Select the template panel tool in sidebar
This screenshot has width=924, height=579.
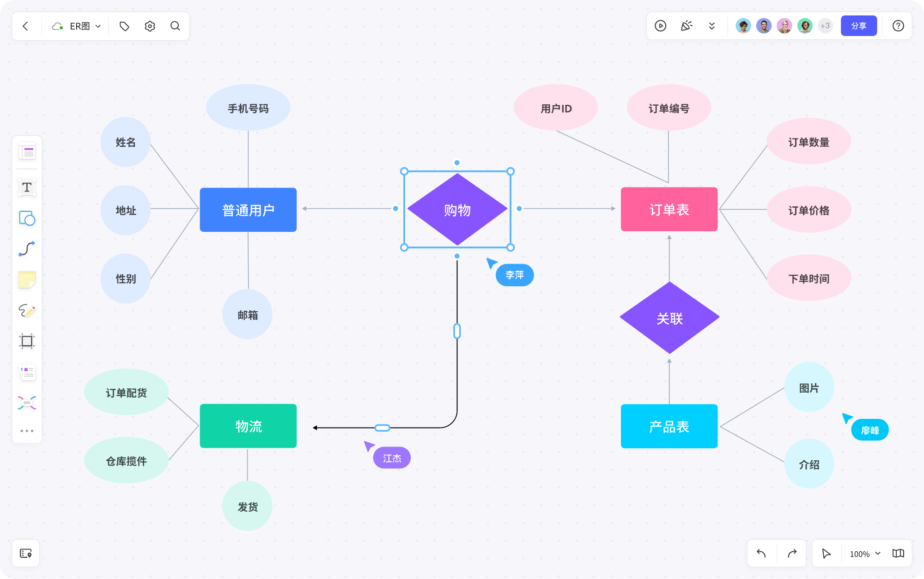tap(27, 151)
